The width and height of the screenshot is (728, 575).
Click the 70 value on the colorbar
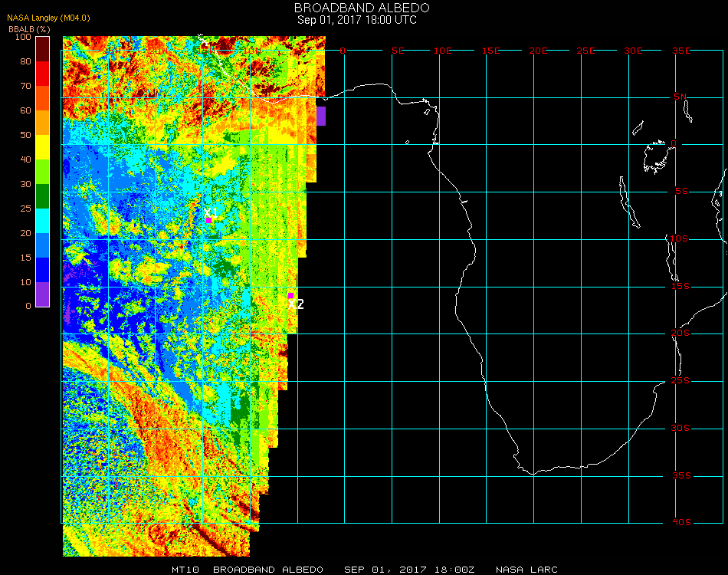click(x=25, y=86)
